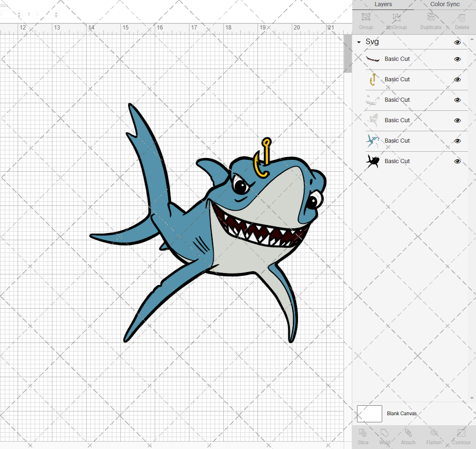
Task: Click the shark's yellow fishing hook on canvas
Action: pos(263,158)
